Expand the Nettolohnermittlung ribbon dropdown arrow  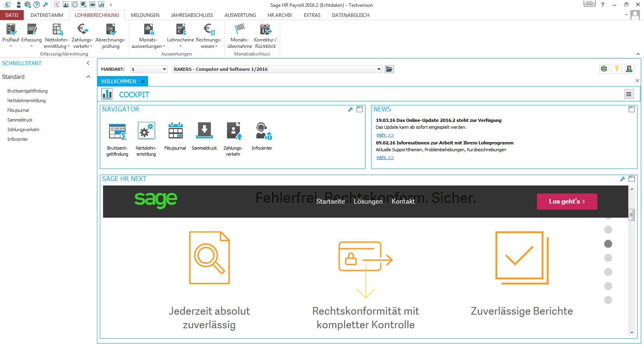tap(68, 47)
